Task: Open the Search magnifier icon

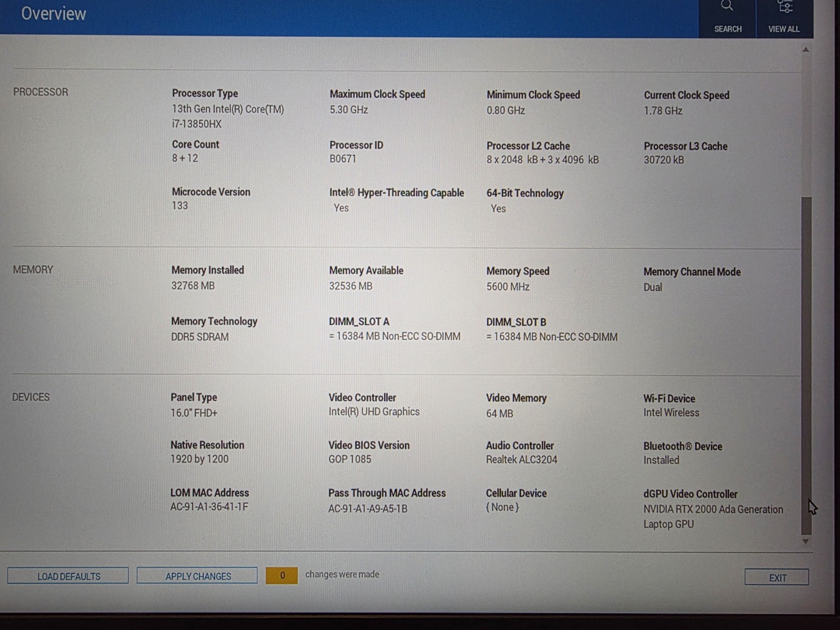Action: (727, 6)
